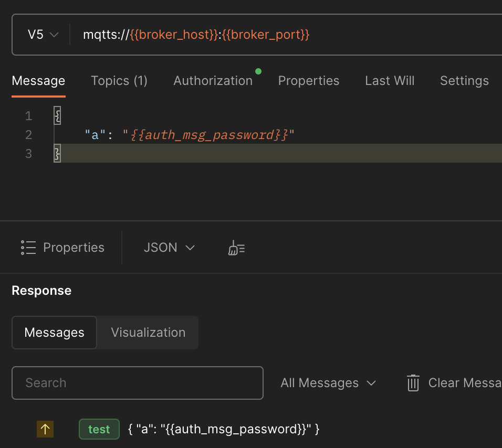Open the JSON language selector dropdown
The height and width of the screenshot is (448, 502).
(169, 247)
